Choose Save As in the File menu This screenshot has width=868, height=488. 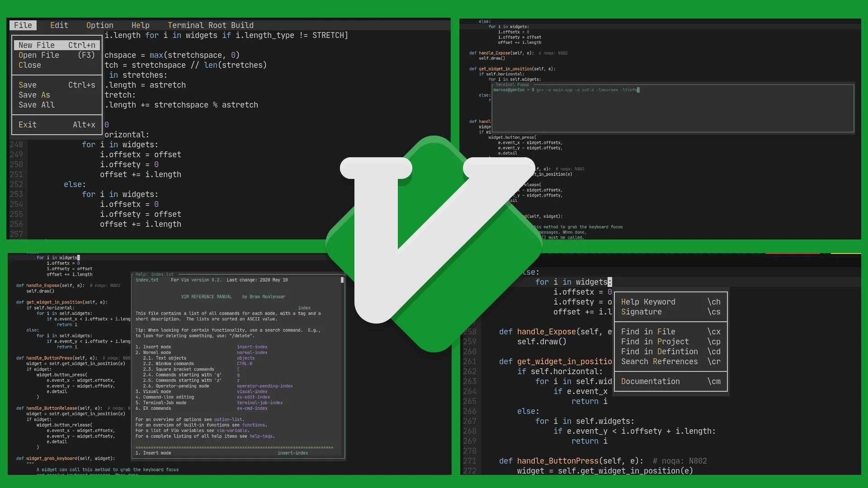tap(34, 95)
